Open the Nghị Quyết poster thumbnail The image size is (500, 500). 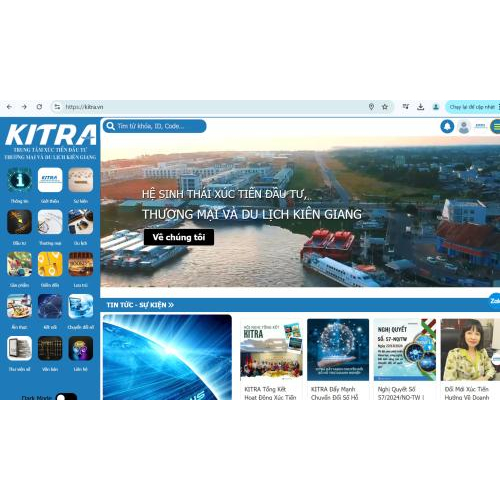pos(405,350)
